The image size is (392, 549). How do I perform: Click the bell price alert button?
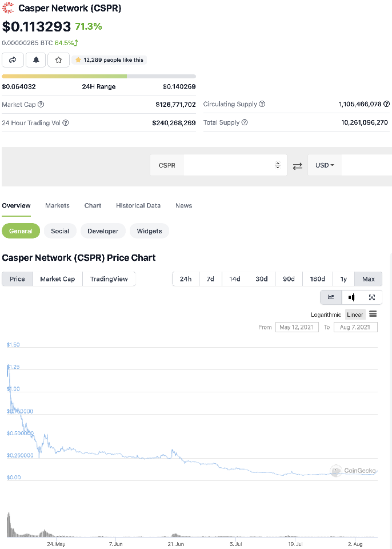[x=36, y=60]
